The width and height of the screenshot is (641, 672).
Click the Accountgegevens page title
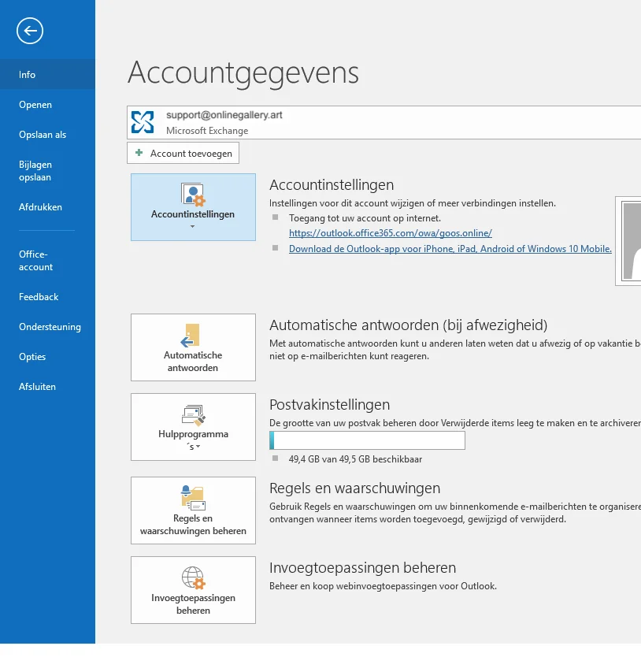click(x=243, y=72)
